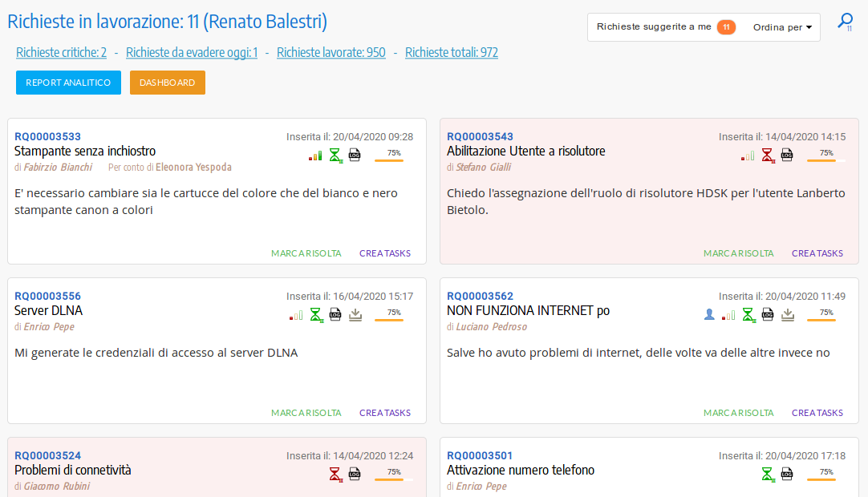This screenshot has width=868, height=497.
Task: Click the red hourglass on RQ00003543
Action: (x=768, y=155)
